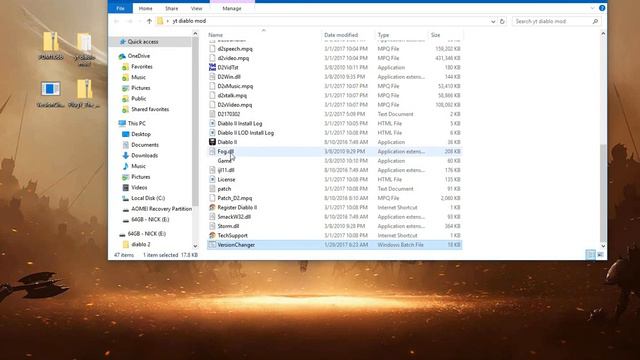Screen dimensions: 640x360
Task: Click the folder icon in address bar
Action: pos(160,21)
